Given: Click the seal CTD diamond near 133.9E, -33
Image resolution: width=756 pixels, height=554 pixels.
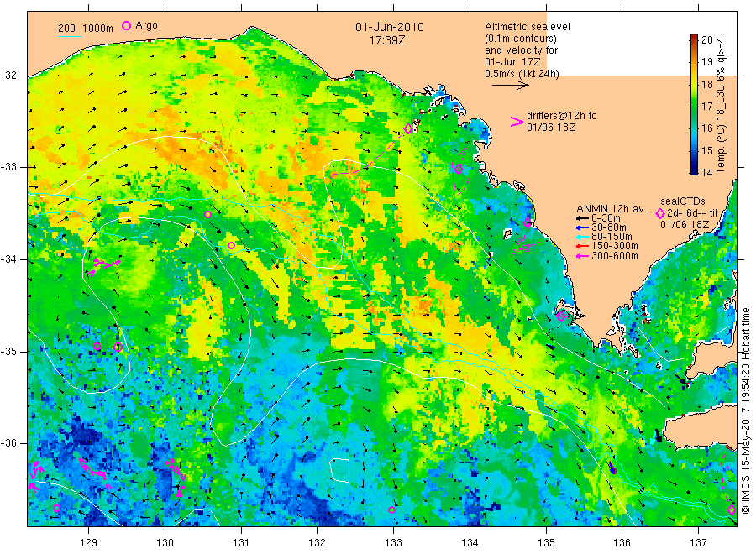Looking at the screenshot, I should 459,169.
